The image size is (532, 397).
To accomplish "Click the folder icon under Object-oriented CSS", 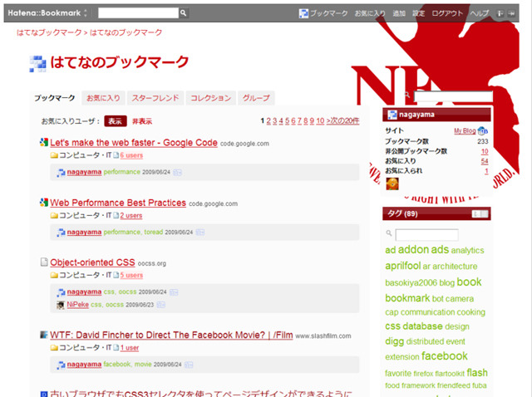I will 54,275.
